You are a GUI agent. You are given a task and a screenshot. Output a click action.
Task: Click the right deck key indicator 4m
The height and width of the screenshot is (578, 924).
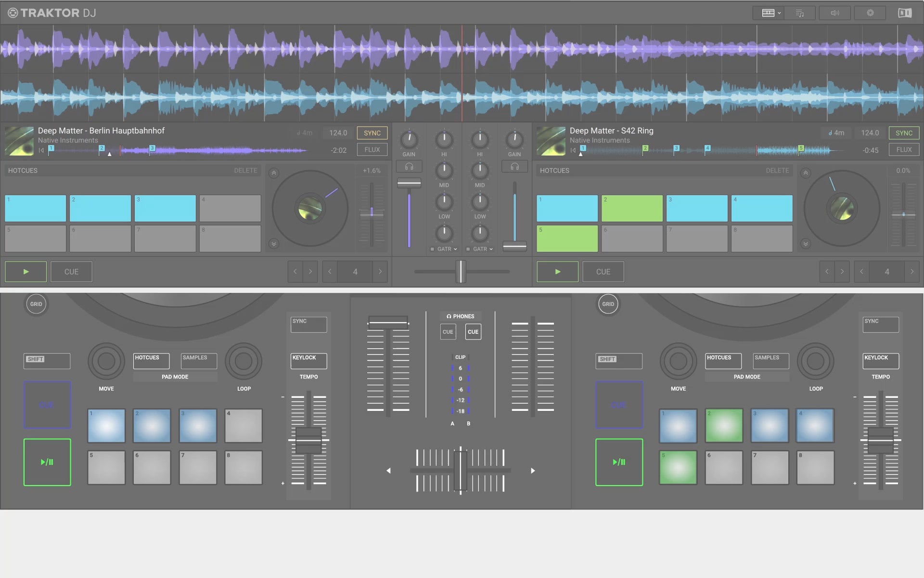coord(836,133)
